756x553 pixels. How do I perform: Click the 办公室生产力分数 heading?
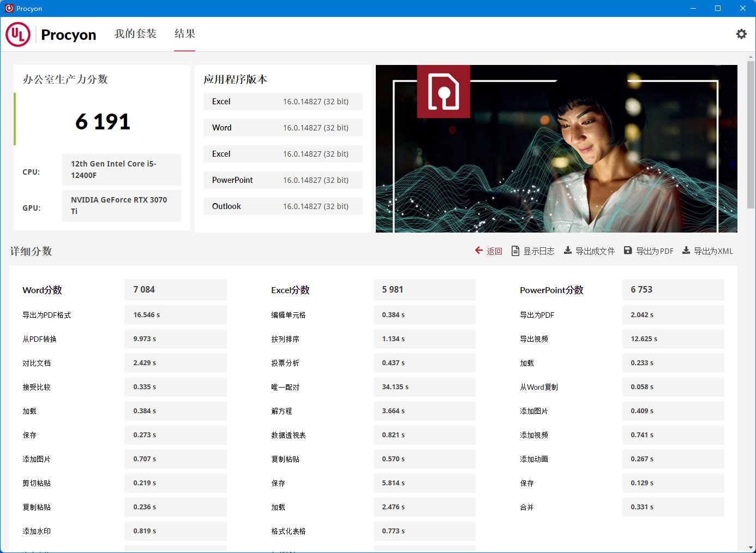pyautogui.click(x=65, y=79)
